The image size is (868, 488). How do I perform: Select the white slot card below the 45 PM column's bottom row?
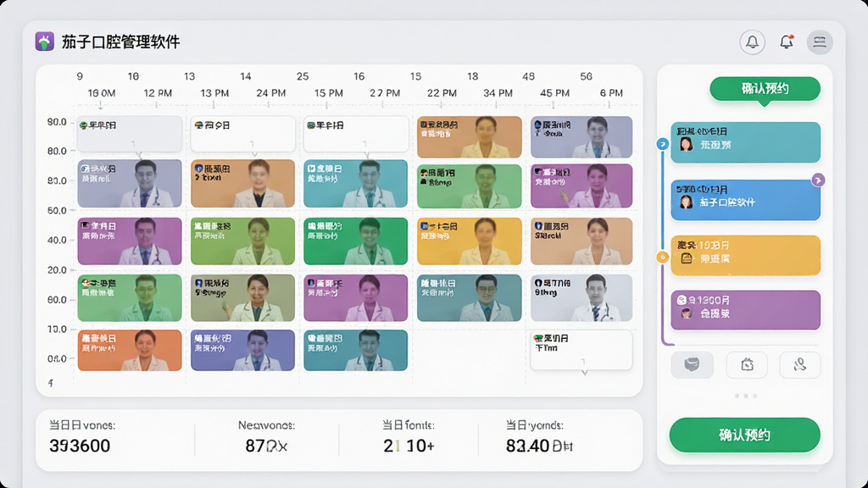tap(581, 350)
